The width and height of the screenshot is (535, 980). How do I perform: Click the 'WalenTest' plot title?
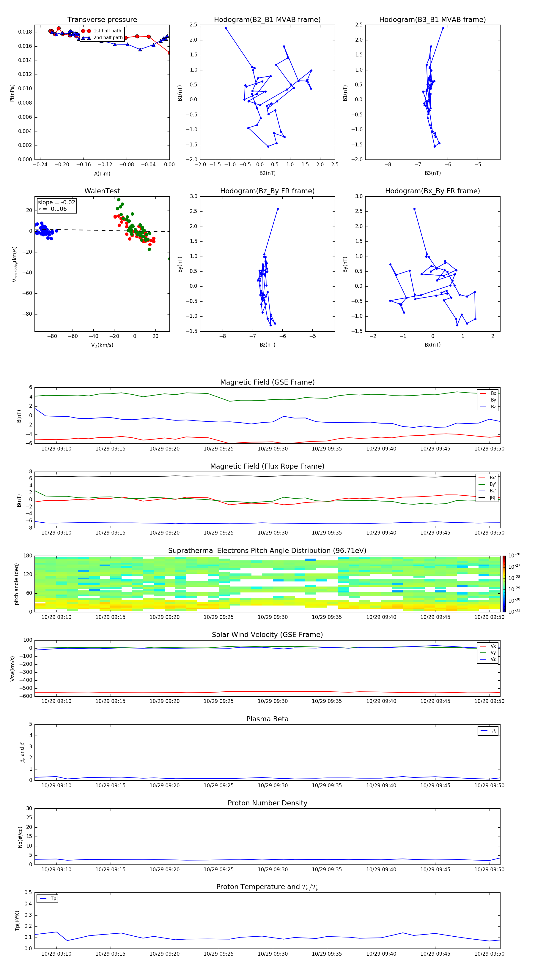tap(102, 191)
